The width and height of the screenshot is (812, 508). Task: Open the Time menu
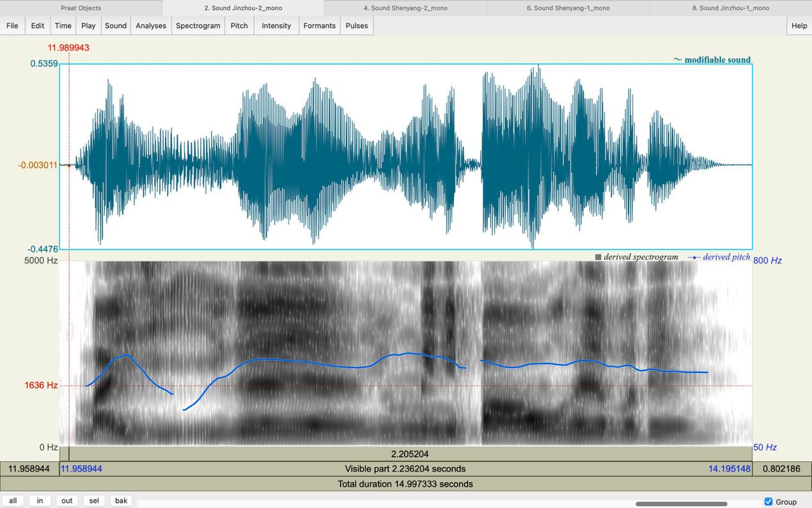63,26
